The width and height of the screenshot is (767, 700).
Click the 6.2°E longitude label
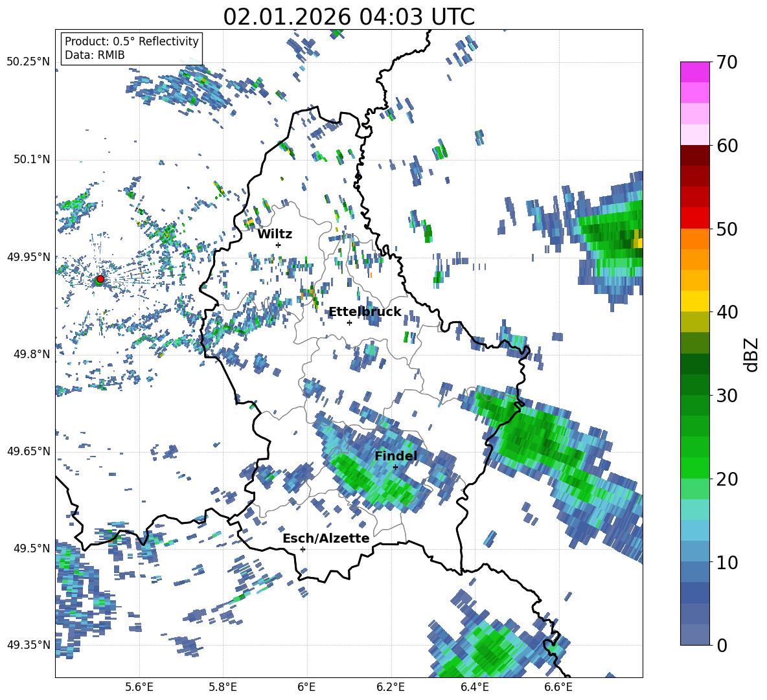pos(391,688)
